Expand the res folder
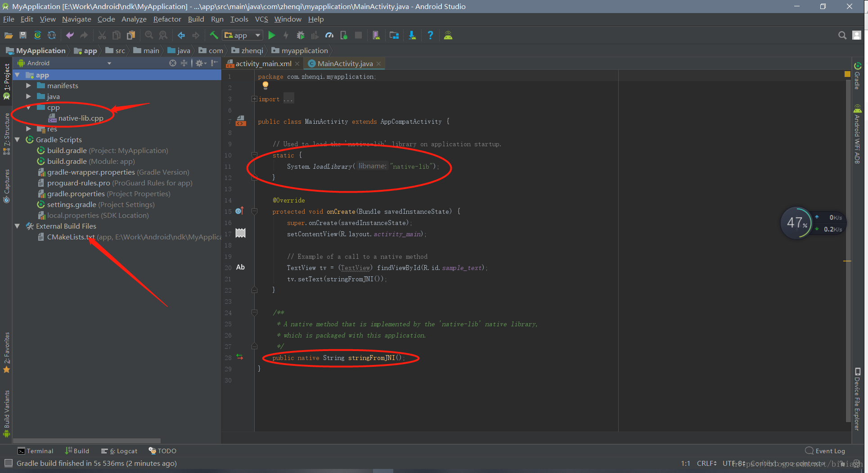Screen dimensions: 868x473 (x=28, y=129)
